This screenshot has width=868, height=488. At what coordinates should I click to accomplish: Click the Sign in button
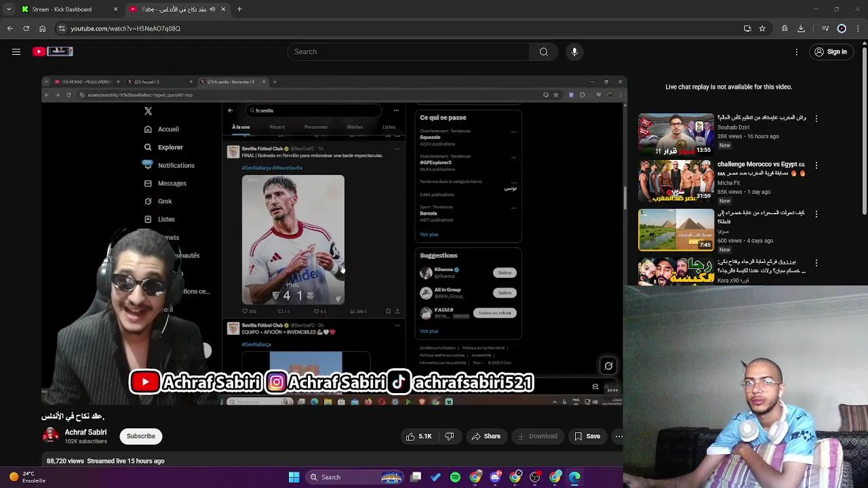(831, 52)
